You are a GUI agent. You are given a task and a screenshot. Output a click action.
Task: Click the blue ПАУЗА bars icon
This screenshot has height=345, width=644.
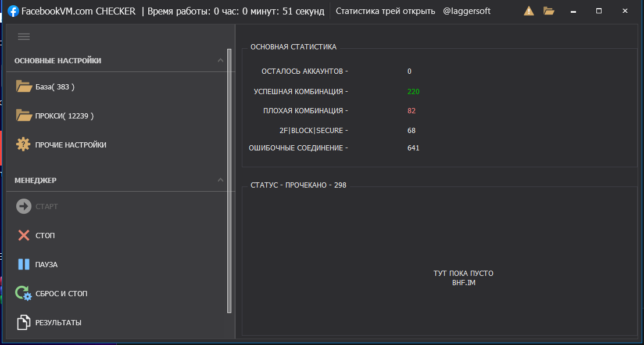24,264
